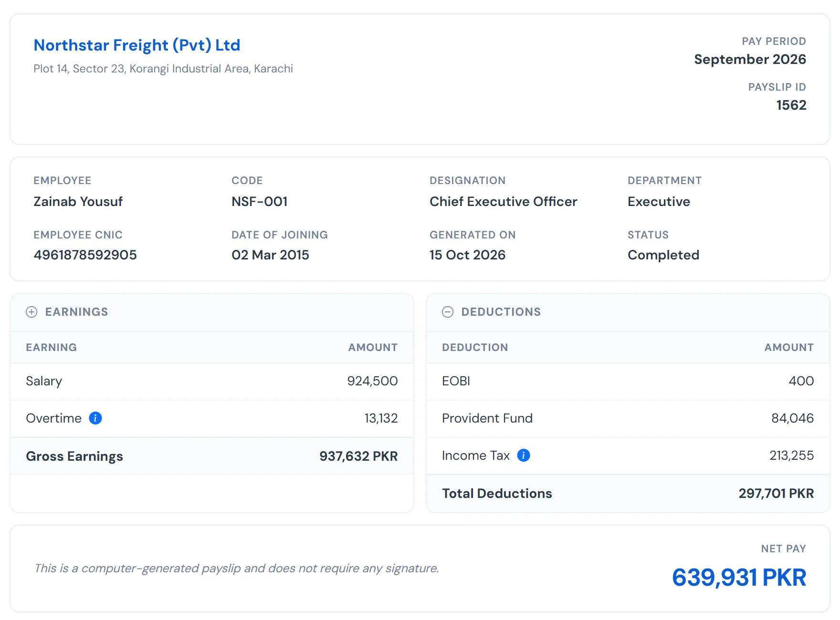This screenshot has height=620, width=840.
Task: Click the Income Tax label
Action: click(x=476, y=455)
